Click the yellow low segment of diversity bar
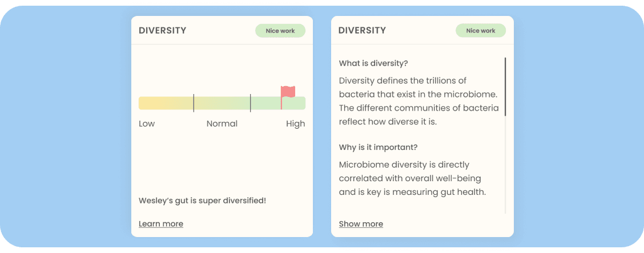Screen dimensions: 644x253 (166, 103)
